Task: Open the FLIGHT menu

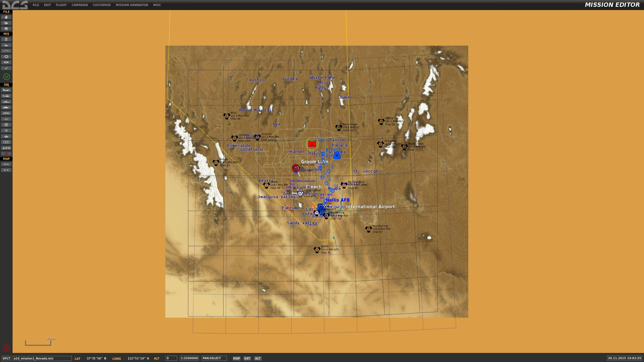Action: 61,5
